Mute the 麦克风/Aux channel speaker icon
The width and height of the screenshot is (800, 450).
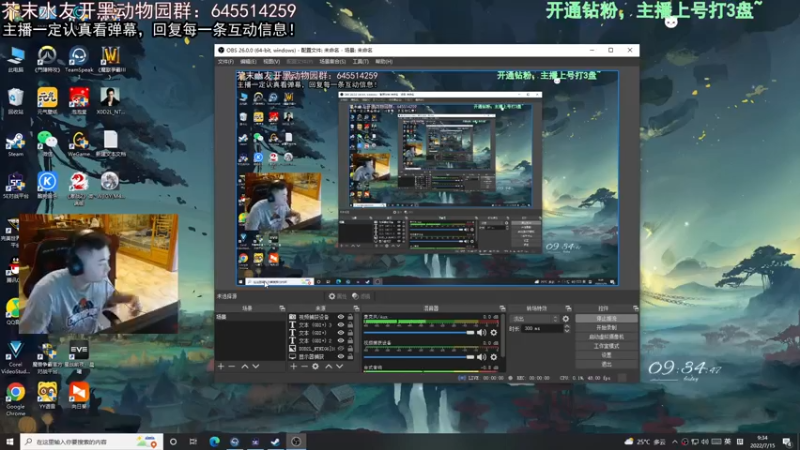point(481,333)
